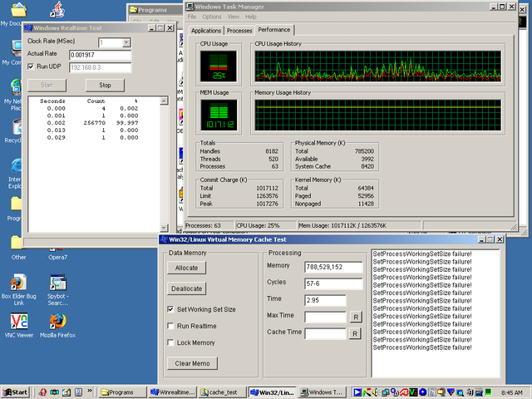Click the blue downward triangle tray icon
The height and width of the screenshot is (399, 532).
pos(451,392)
